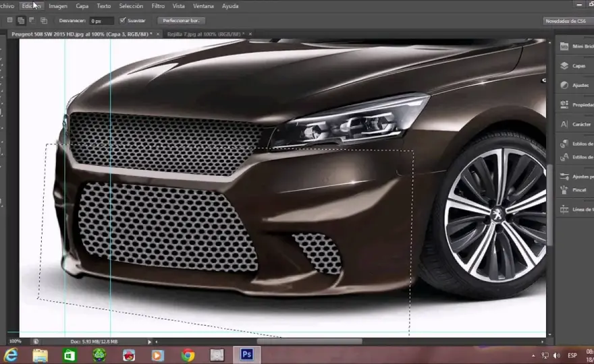This screenshot has width=594, height=364.
Task: Open the Selección menu
Action: (x=131, y=6)
